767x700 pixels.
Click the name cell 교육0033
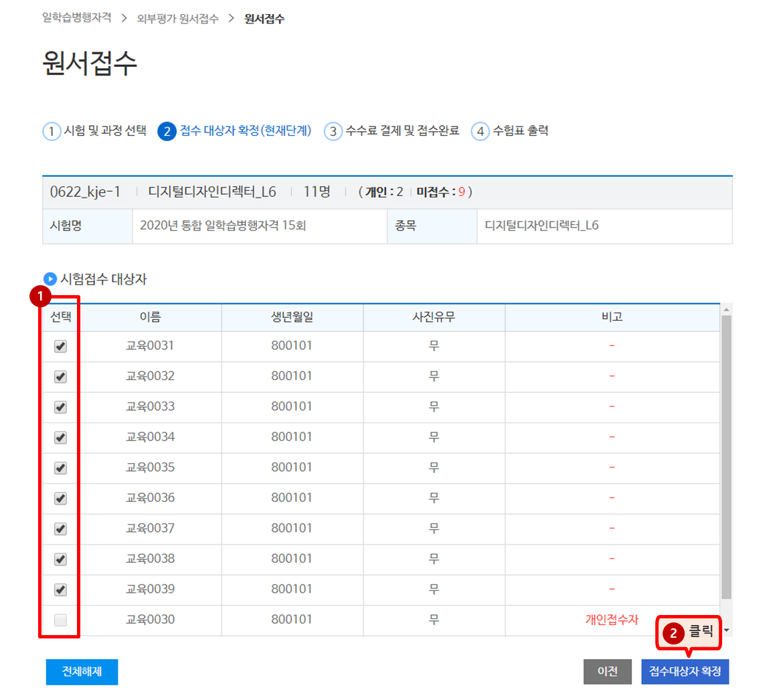(150, 406)
